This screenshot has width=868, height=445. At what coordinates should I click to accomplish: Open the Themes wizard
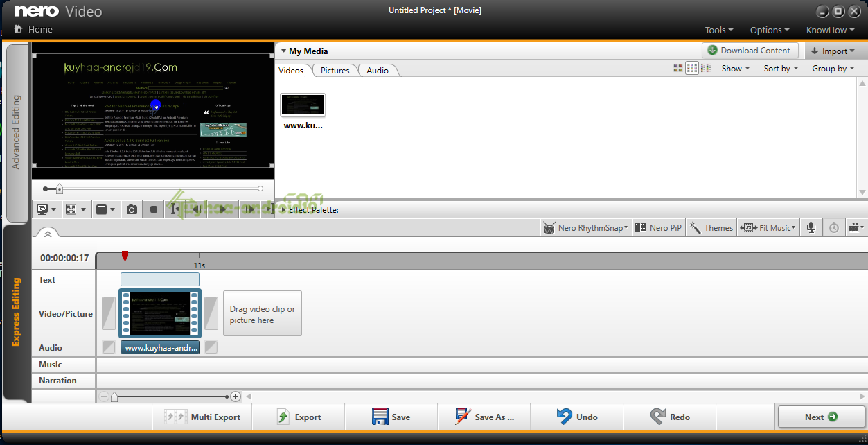[x=711, y=227]
